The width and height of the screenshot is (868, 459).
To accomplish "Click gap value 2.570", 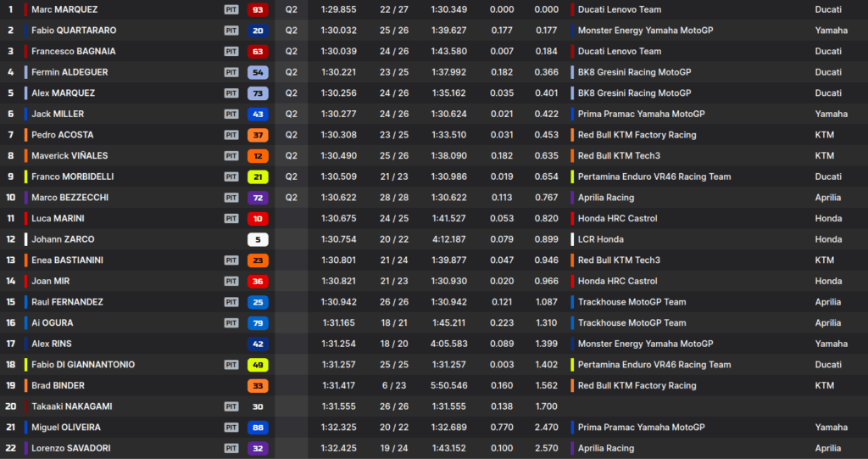I will (x=547, y=448).
